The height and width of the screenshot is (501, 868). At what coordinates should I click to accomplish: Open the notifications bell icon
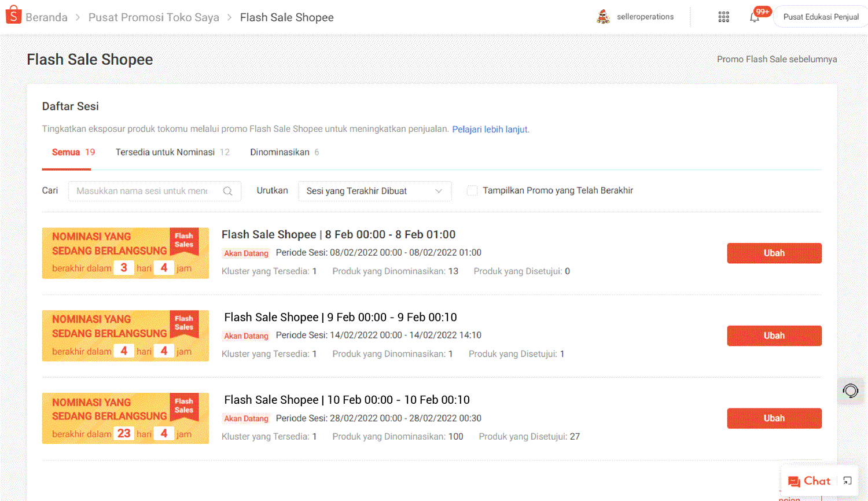click(755, 17)
